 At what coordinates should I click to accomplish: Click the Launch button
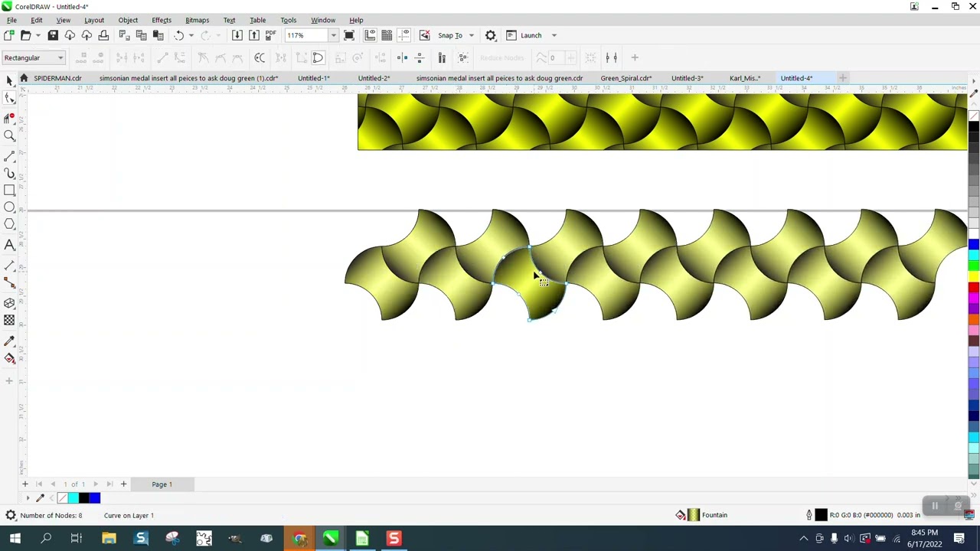coord(531,35)
